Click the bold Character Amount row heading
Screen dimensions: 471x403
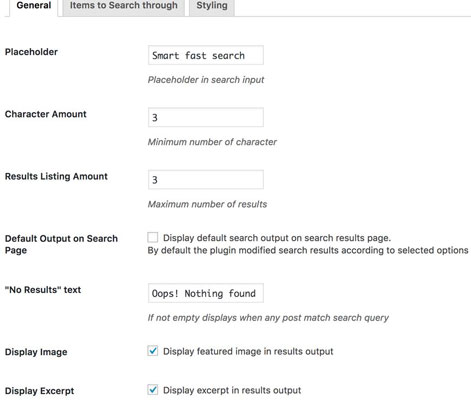coord(46,114)
